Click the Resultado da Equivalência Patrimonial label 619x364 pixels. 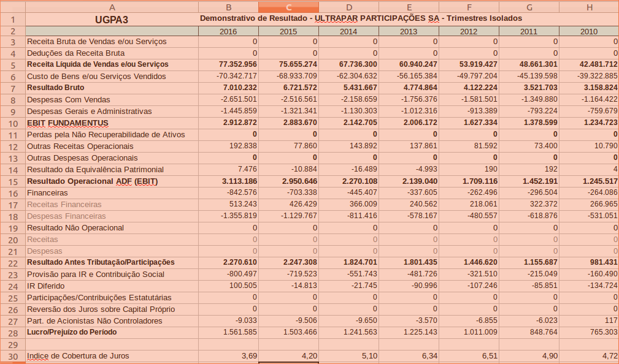(95, 170)
